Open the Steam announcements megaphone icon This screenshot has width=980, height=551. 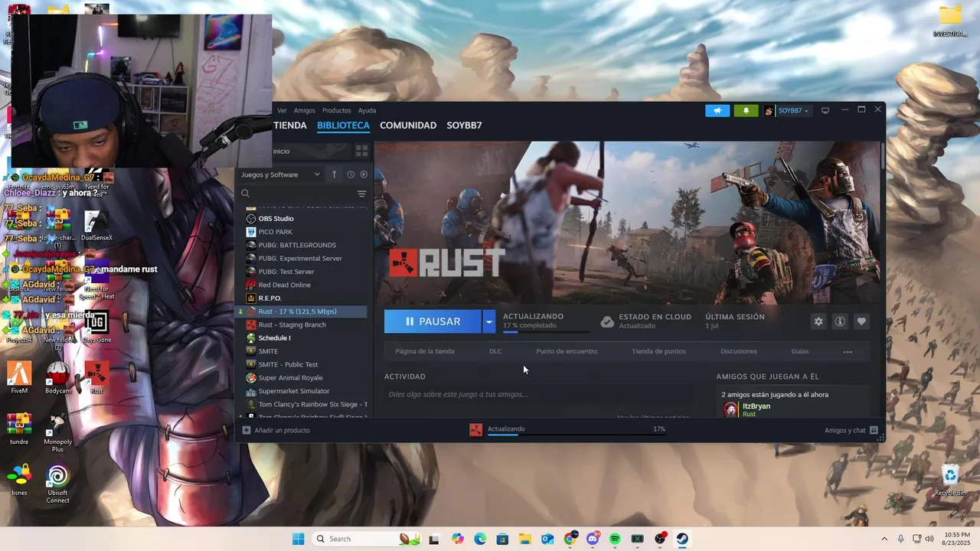coord(717,110)
